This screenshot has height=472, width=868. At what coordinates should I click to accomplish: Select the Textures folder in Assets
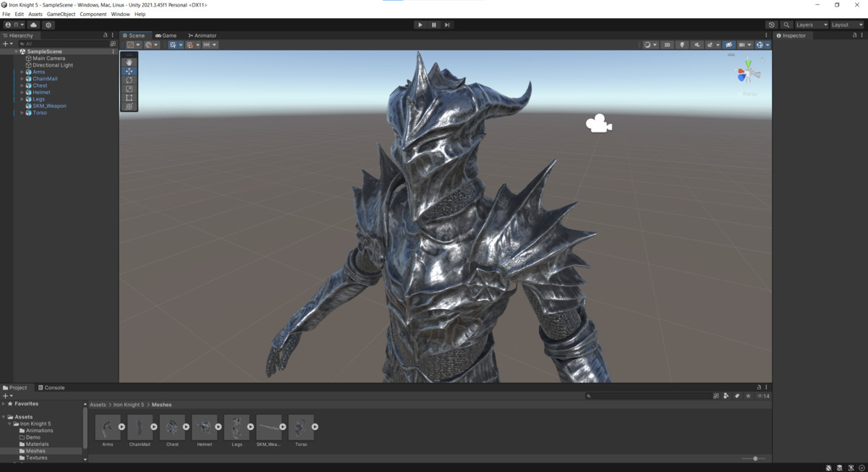36,458
